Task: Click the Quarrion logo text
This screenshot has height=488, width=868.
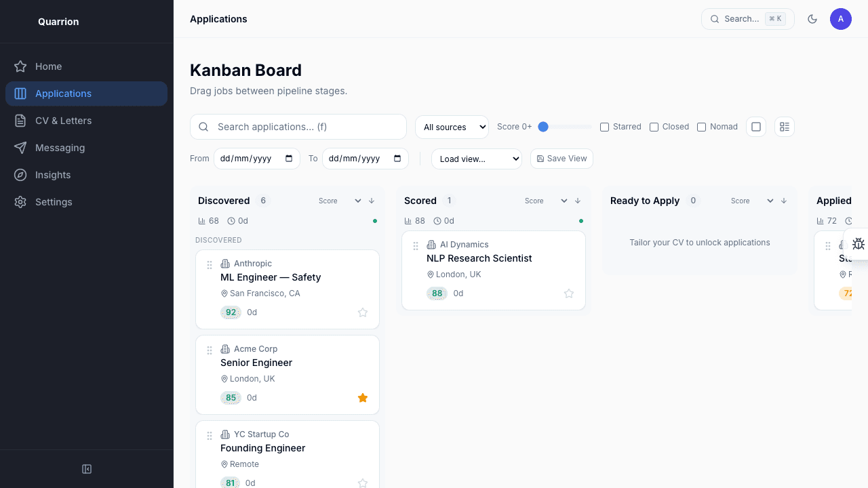Action: [x=58, y=22]
